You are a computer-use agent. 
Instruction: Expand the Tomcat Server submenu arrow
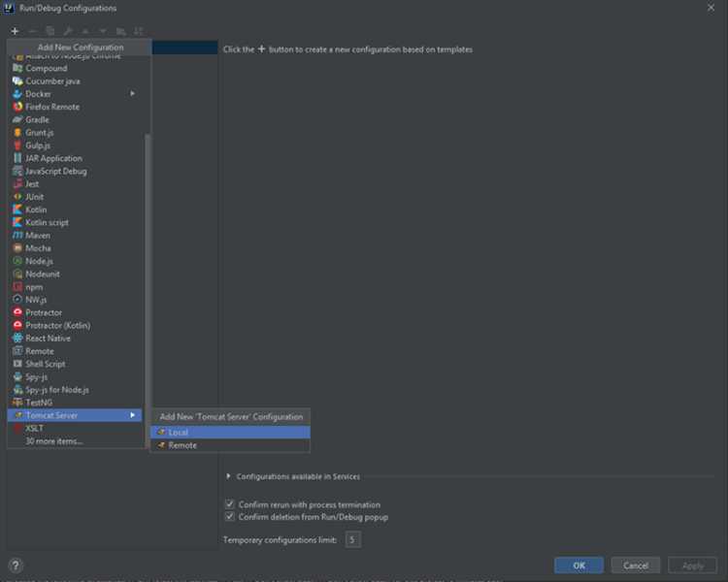(x=133, y=415)
